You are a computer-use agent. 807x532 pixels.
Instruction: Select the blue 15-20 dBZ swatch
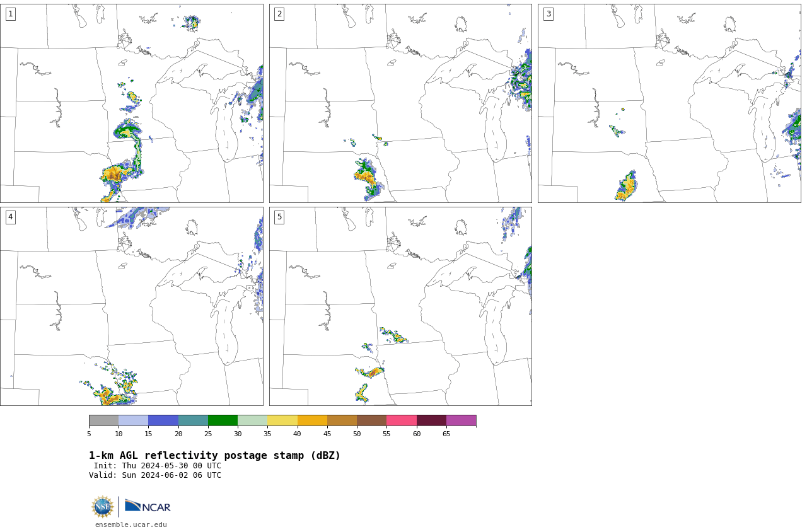tap(163, 420)
